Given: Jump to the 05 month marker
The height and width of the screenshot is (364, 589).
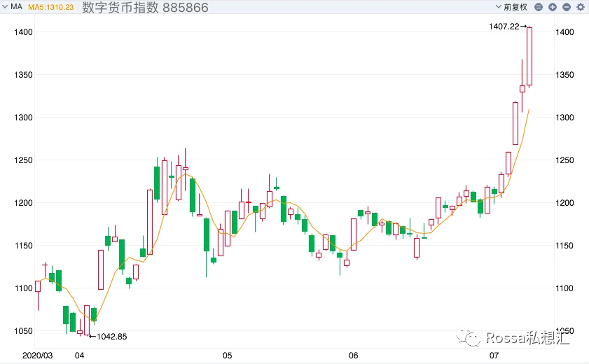Looking at the screenshot, I should (227, 356).
